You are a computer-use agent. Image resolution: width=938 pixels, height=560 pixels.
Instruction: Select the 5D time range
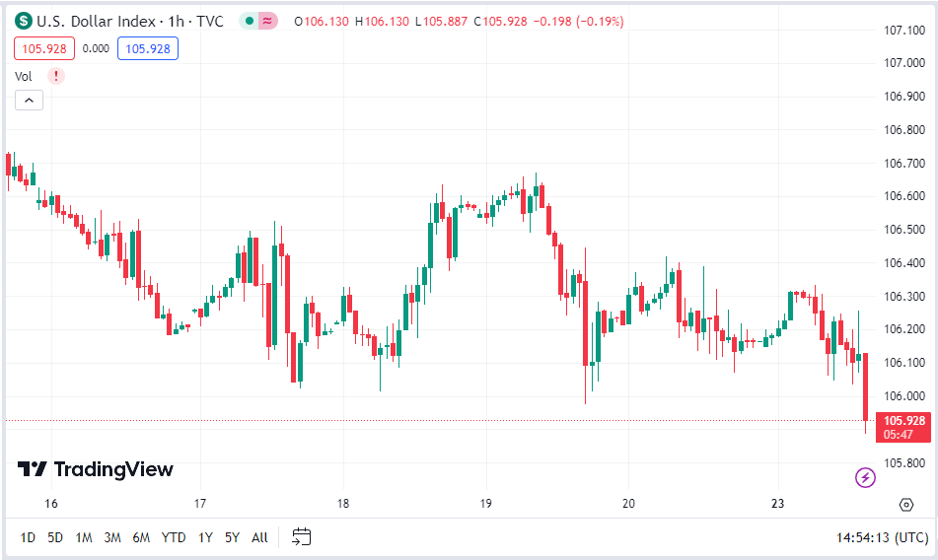pos(55,537)
